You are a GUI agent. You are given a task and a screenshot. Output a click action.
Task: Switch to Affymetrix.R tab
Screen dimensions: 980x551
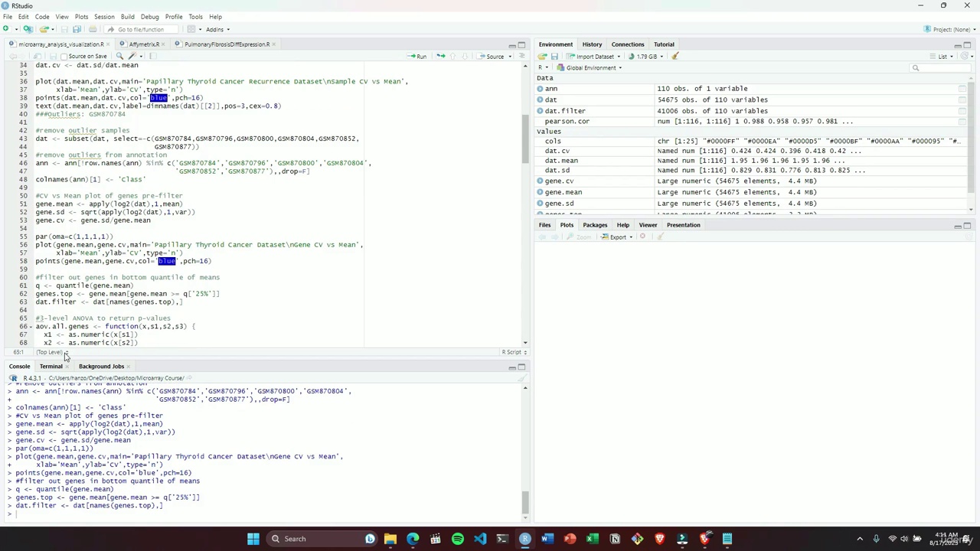143,44
